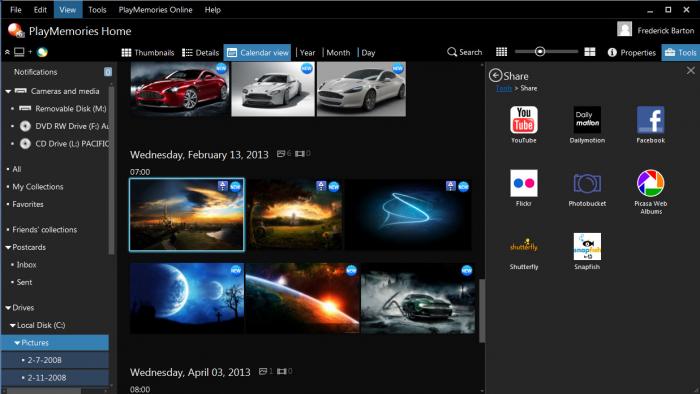Go back from the Share panel
Viewport: 700px width, 394px height.
(495, 75)
